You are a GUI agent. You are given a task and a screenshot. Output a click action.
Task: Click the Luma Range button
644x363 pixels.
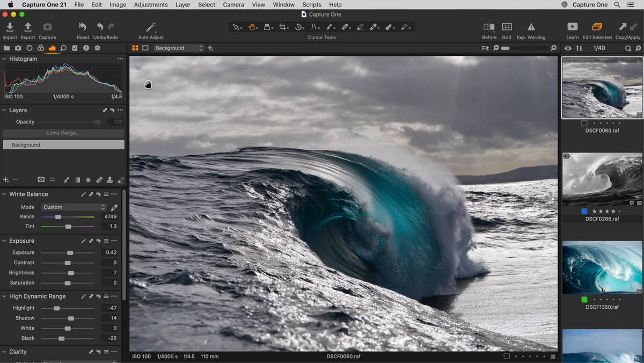tap(63, 133)
